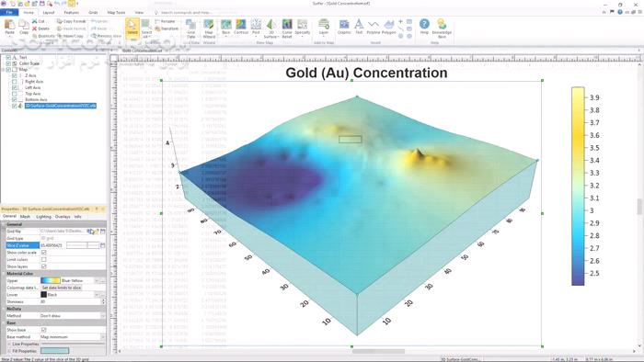Click the Rename command icon

157,21
